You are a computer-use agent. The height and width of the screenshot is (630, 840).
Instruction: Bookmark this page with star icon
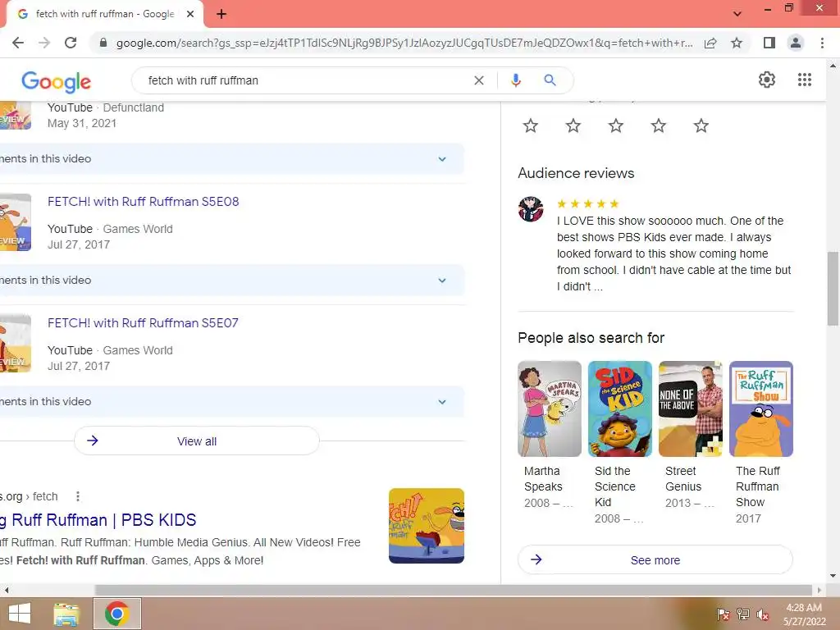click(x=737, y=43)
